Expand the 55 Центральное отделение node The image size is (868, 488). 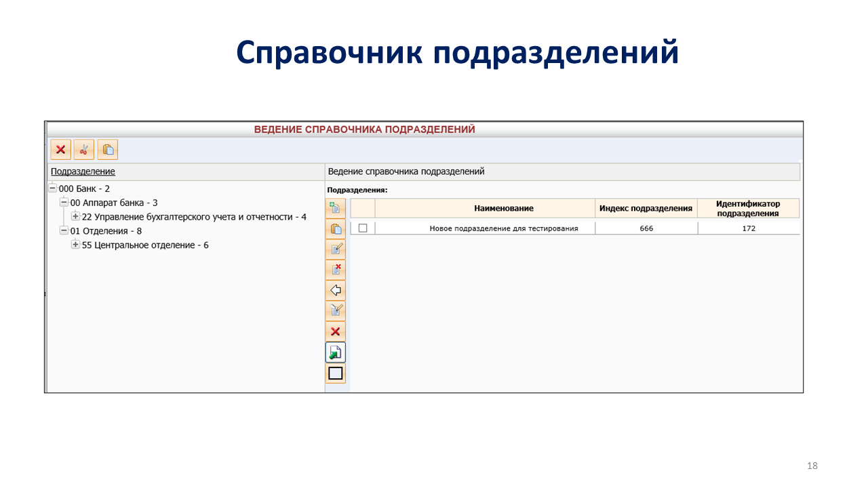point(75,245)
